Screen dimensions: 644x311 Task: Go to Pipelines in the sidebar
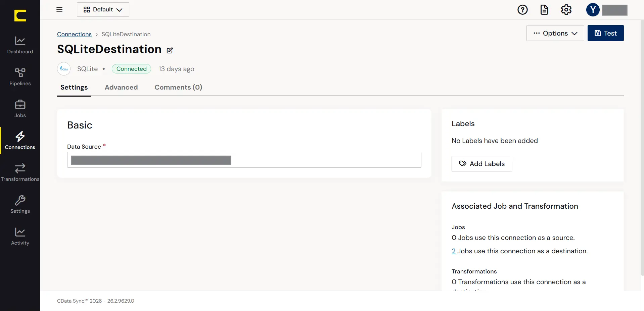pyautogui.click(x=20, y=77)
